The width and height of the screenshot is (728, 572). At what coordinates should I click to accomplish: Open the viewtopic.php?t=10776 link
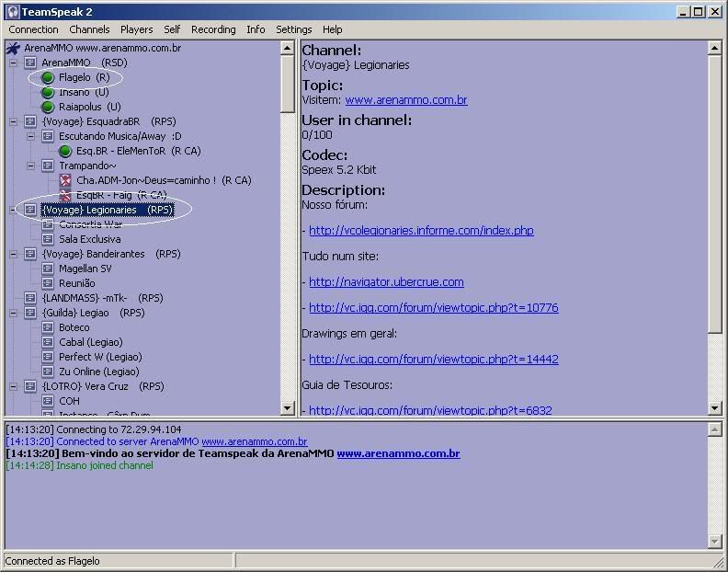[434, 307]
